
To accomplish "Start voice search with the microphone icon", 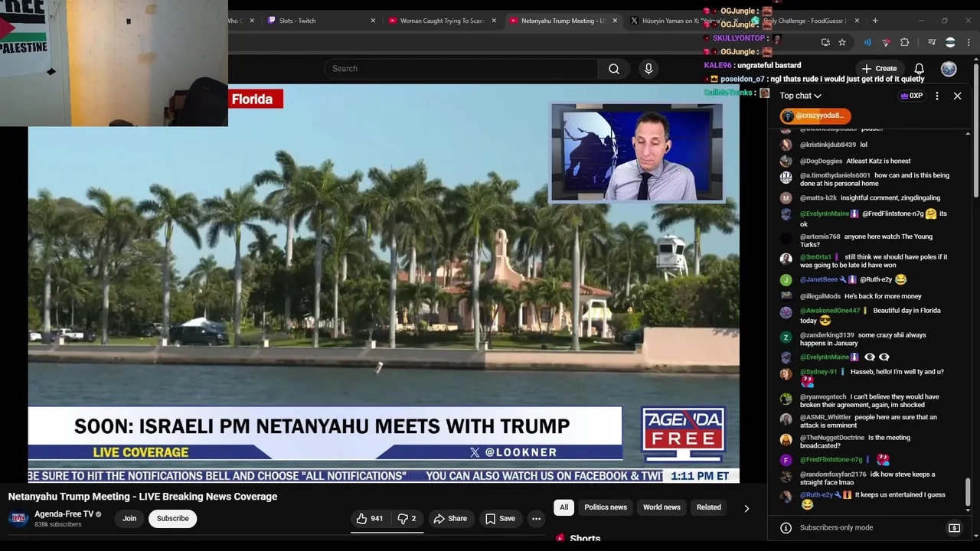I will 648,69.
